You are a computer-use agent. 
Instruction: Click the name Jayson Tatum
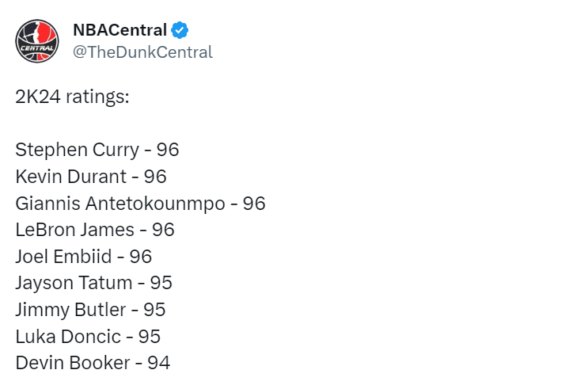tap(74, 283)
